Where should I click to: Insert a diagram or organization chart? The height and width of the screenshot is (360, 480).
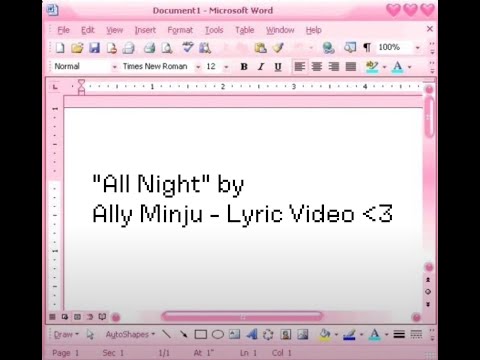[x=268, y=334]
